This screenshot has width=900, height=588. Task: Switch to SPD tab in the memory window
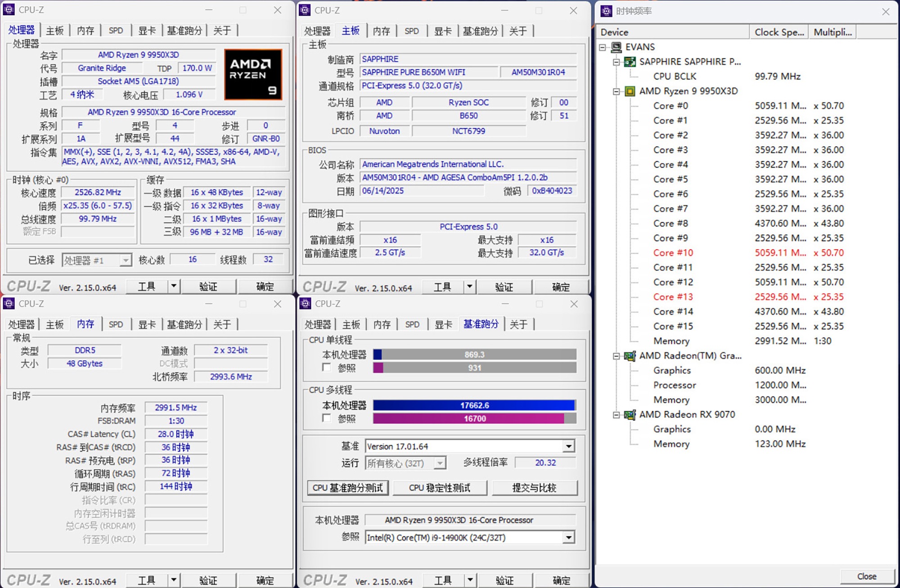[x=116, y=324]
